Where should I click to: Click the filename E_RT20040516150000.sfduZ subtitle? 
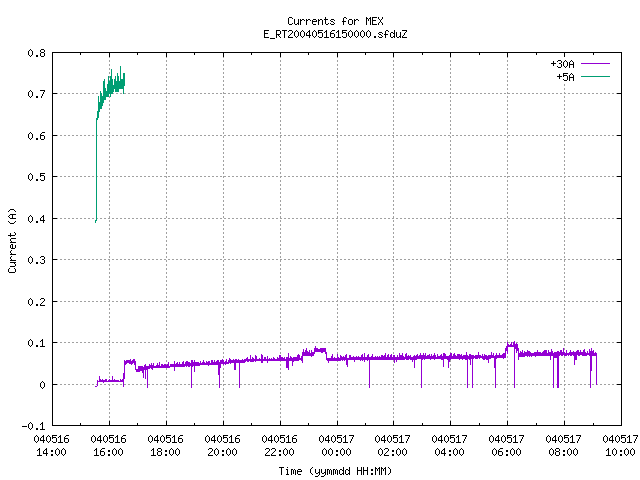[335, 34]
